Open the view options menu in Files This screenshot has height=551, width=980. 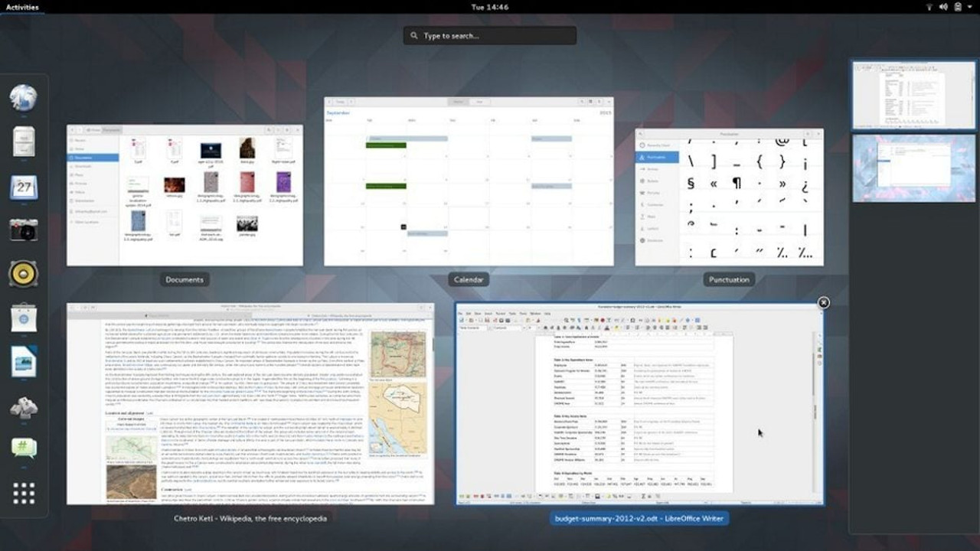[286, 130]
